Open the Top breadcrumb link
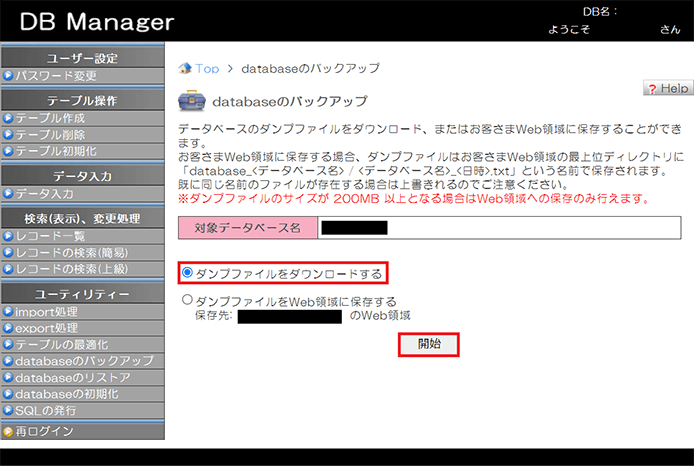Screen dimensions: 694x467 pos(207,69)
